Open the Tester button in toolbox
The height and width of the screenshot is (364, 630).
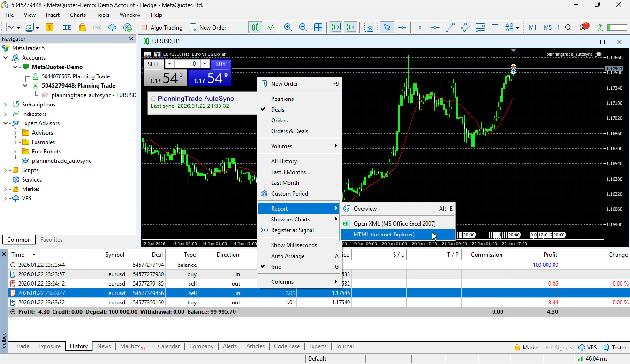[x=615, y=347]
